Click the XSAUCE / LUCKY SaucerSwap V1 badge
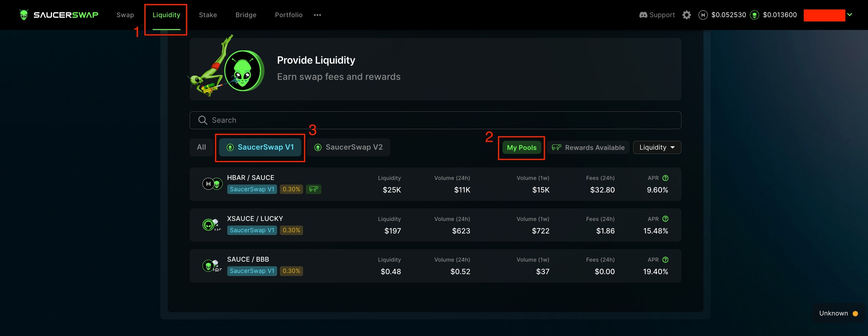Viewport: 868px width, 336px height. click(x=252, y=230)
